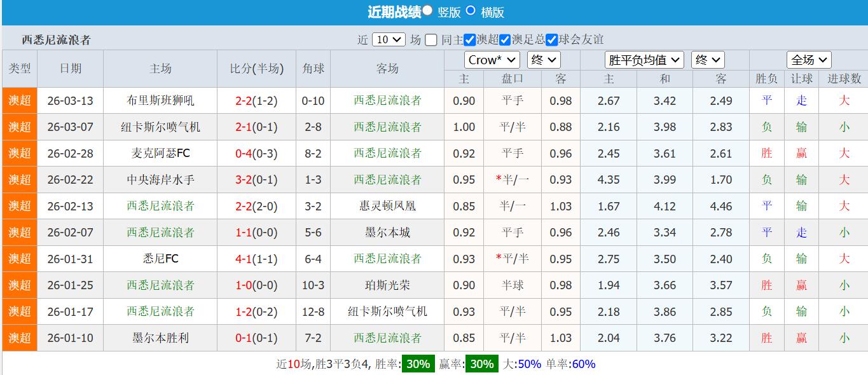Click the 墨尔本城 team link

point(387,232)
